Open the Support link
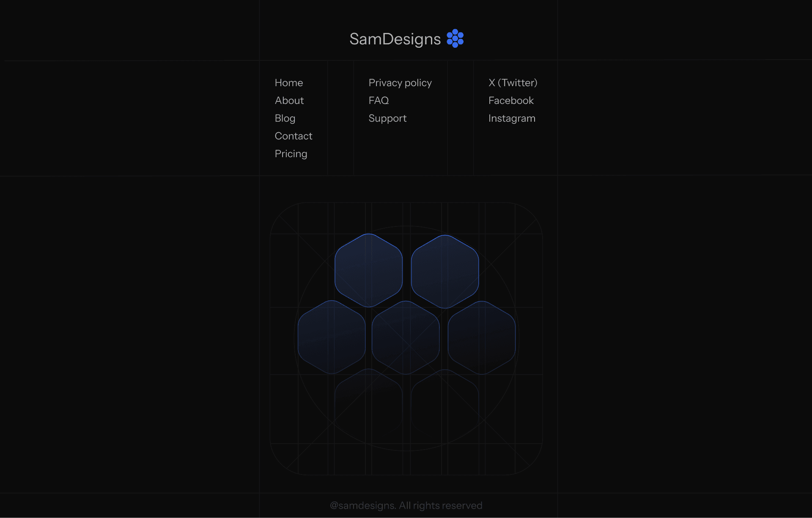 coord(387,118)
